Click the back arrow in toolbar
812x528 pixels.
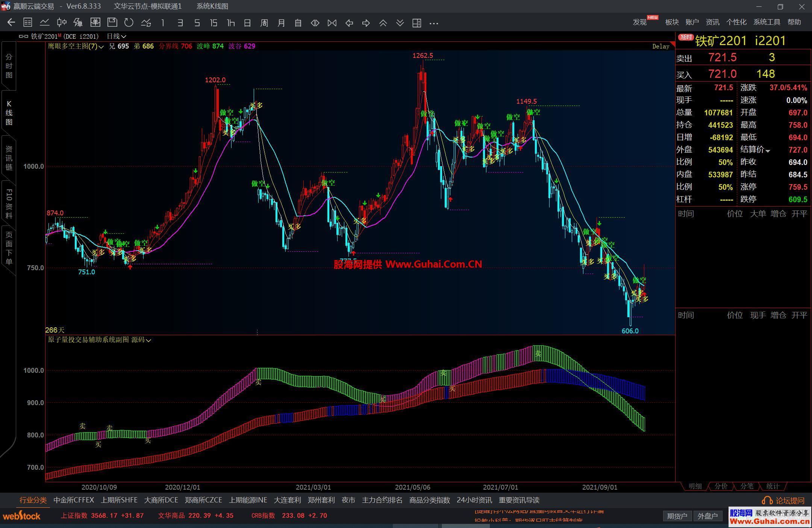coord(11,23)
